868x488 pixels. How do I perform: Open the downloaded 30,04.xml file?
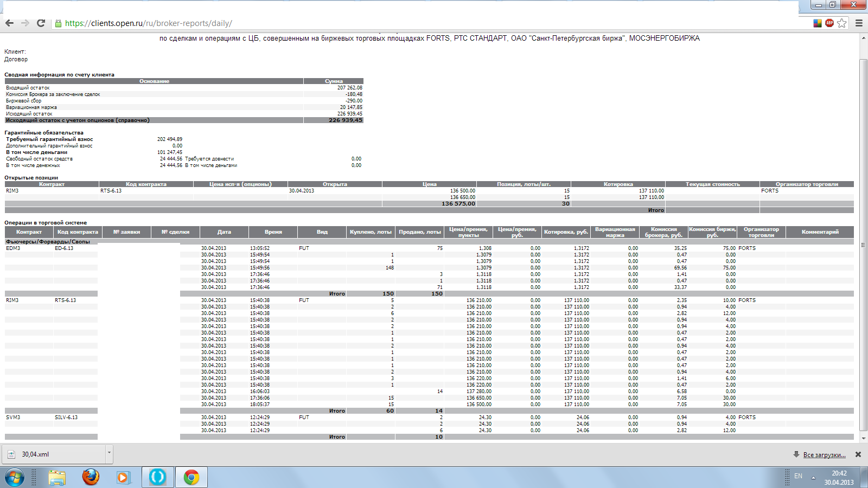(x=35, y=454)
